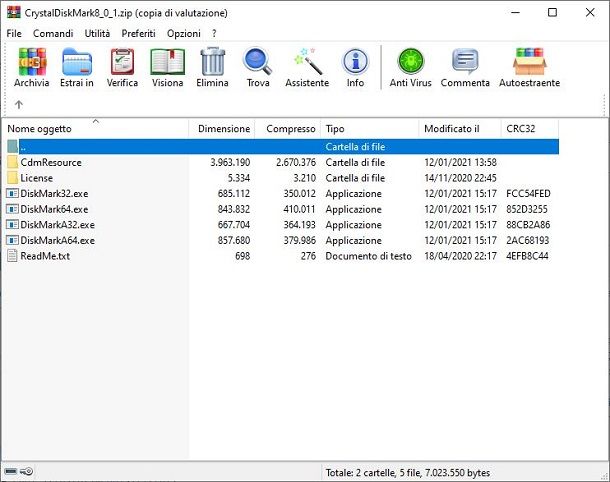Sort by CRC32 column header

click(530, 129)
